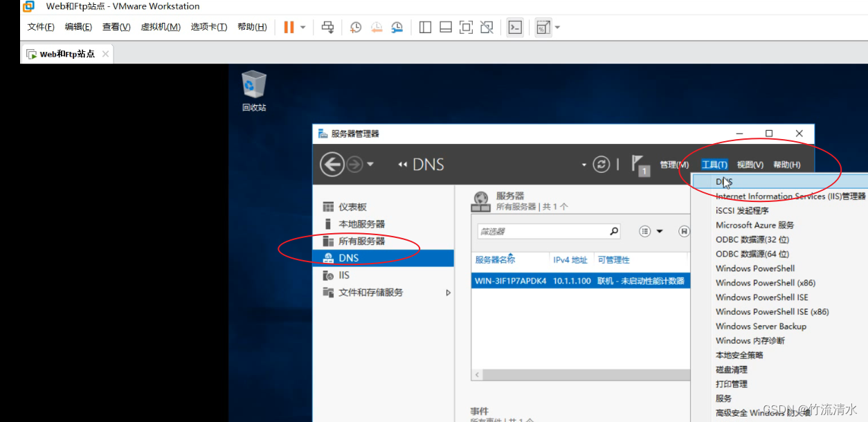This screenshot has height=422, width=868.
Task: Sort by 可管理性 column header
Action: (x=614, y=260)
